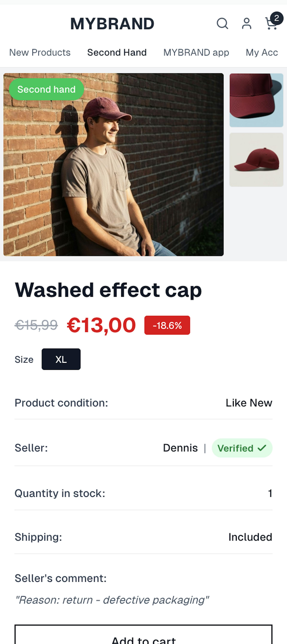
Task: Click the €13,00 sale price
Action: click(x=101, y=325)
